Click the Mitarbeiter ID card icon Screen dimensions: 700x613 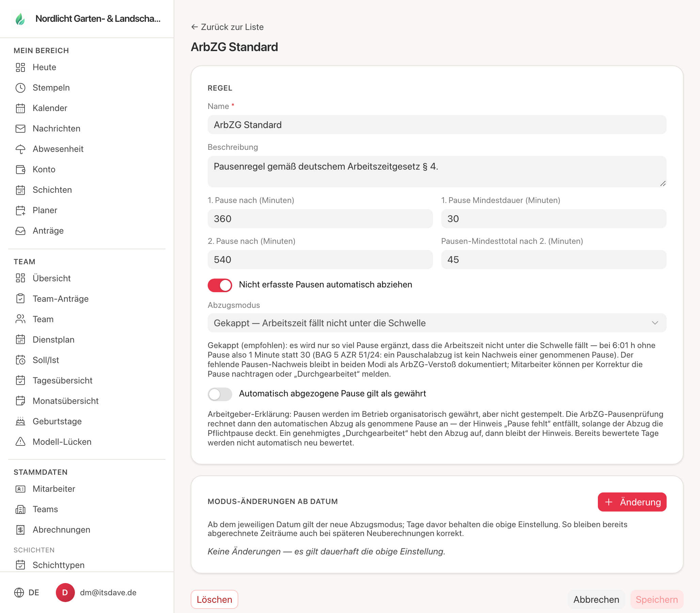(x=20, y=489)
